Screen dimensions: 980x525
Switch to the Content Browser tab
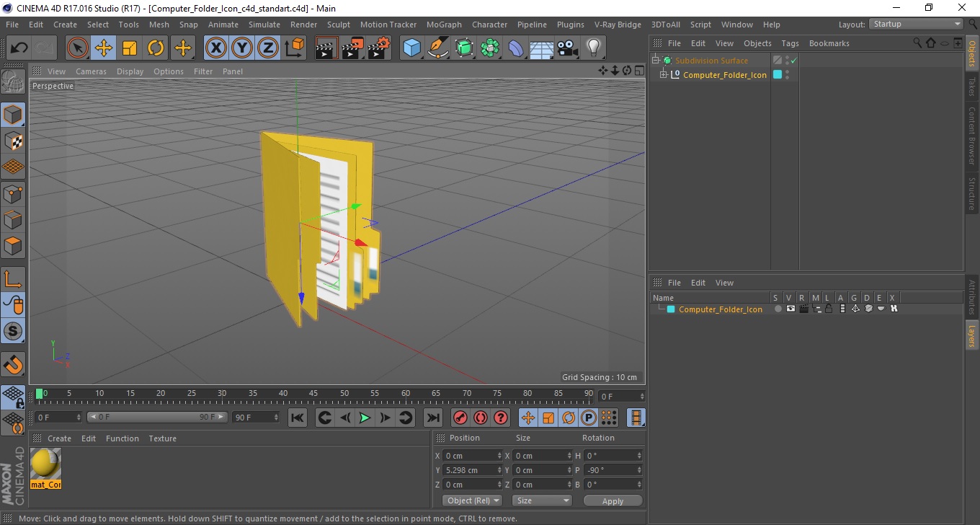pyautogui.click(x=972, y=136)
